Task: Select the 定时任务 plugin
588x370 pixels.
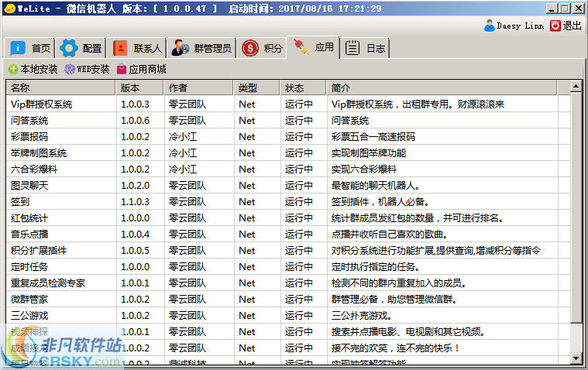Action: click(x=29, y=267)
